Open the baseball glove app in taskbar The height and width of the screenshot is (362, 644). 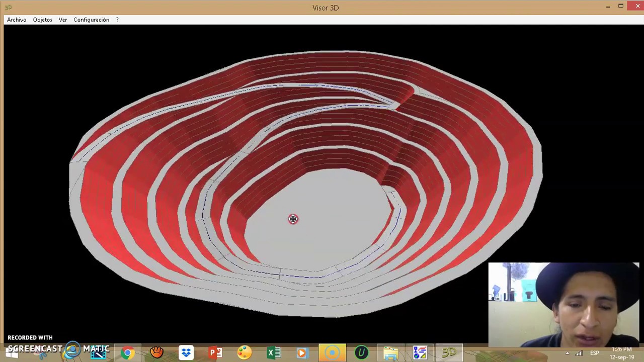pyautogui.click(x=156, y=353)
